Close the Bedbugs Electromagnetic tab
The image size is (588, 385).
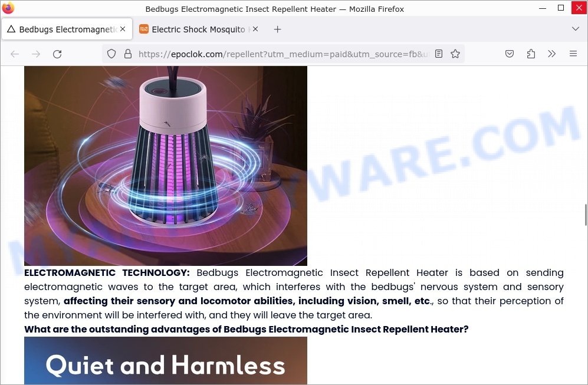point(123,29)
